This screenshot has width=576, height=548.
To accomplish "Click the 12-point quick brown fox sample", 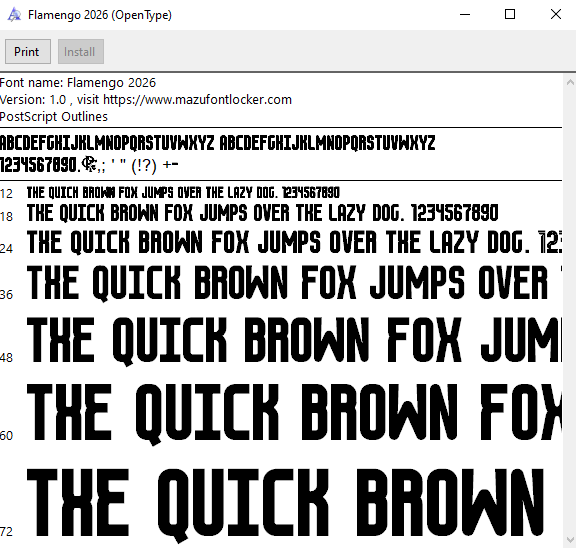I will (x=183, y=192).
